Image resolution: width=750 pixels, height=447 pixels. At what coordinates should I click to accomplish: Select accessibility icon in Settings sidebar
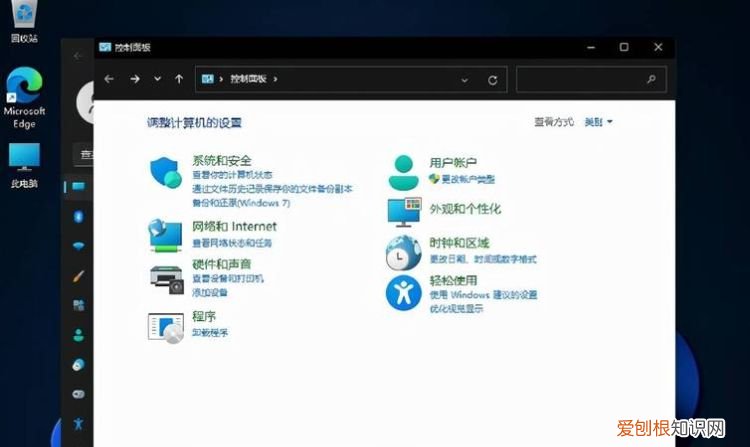(x=78, y=424)
